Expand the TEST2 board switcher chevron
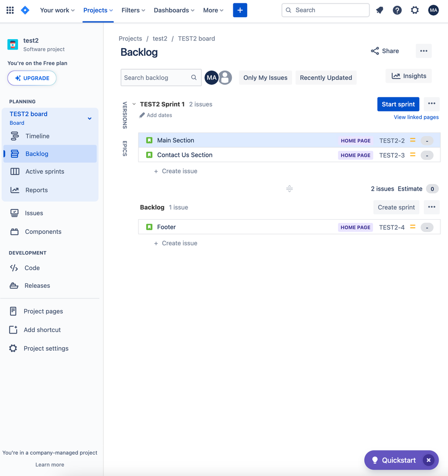The width and height of the screenshot is (448, 476). pos(90,118)
